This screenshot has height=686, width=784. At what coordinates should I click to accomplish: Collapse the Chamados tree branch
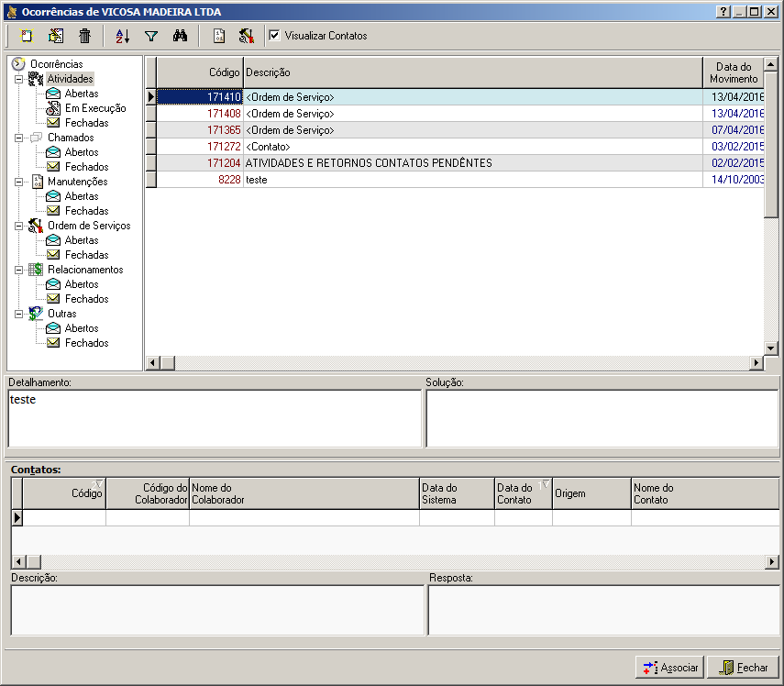(x=18, y=138)
